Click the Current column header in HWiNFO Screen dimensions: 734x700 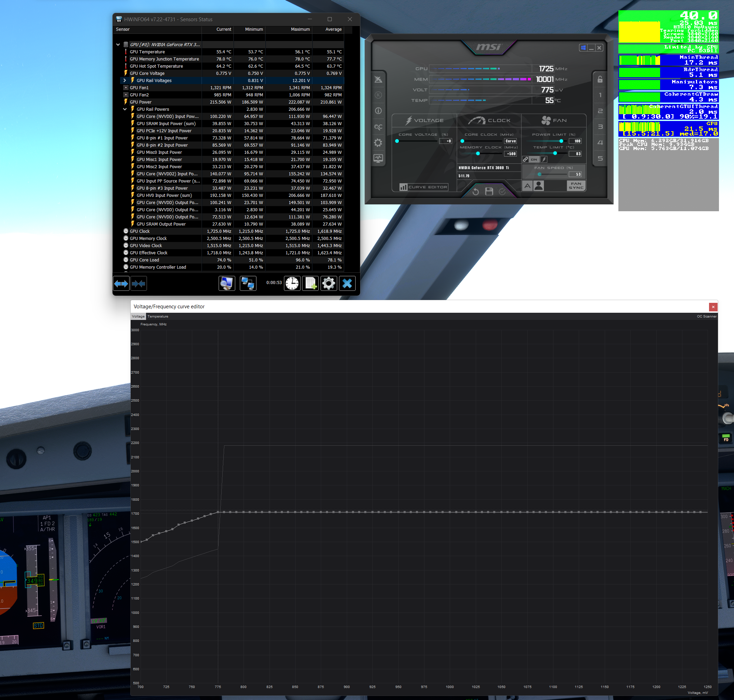[218, 29]
